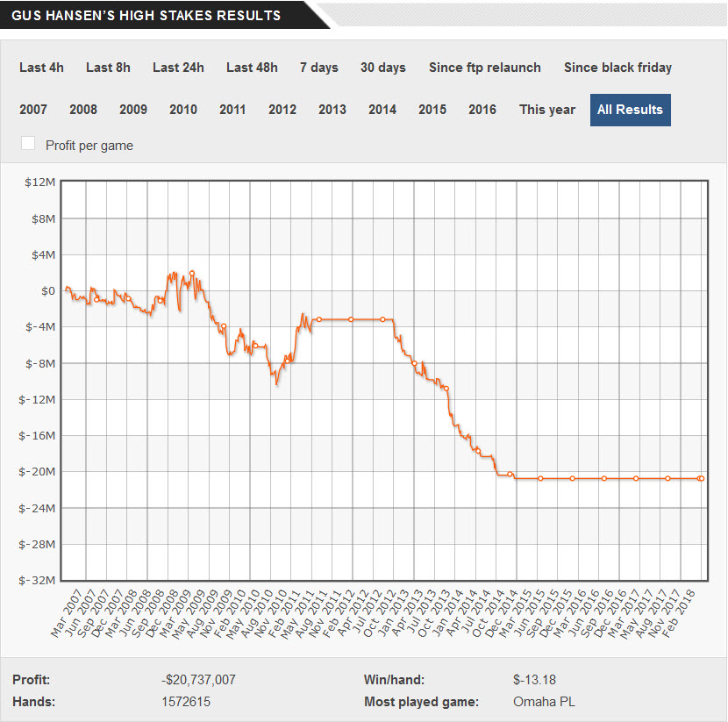Select the This year filter
This screenshot has width=728, height=722.
547,110
